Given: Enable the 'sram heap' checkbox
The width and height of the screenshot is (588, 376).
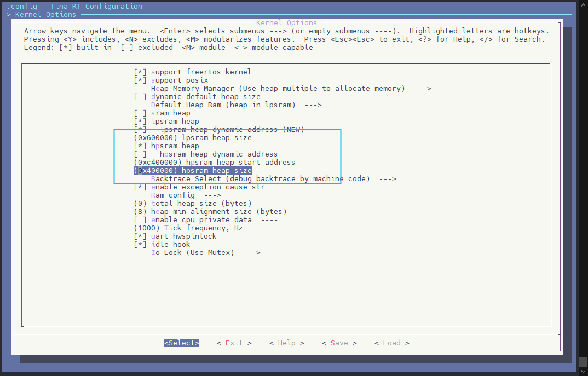Looking at the screenshot, I should click(140, 113).
